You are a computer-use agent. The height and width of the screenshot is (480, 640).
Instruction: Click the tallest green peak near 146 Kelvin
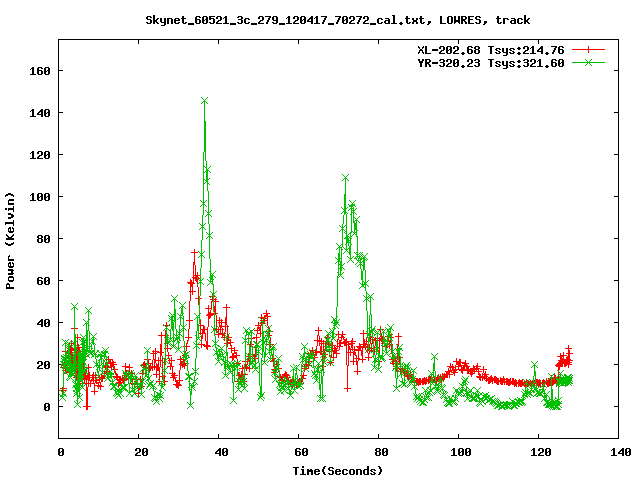click(x=204, y=100)
